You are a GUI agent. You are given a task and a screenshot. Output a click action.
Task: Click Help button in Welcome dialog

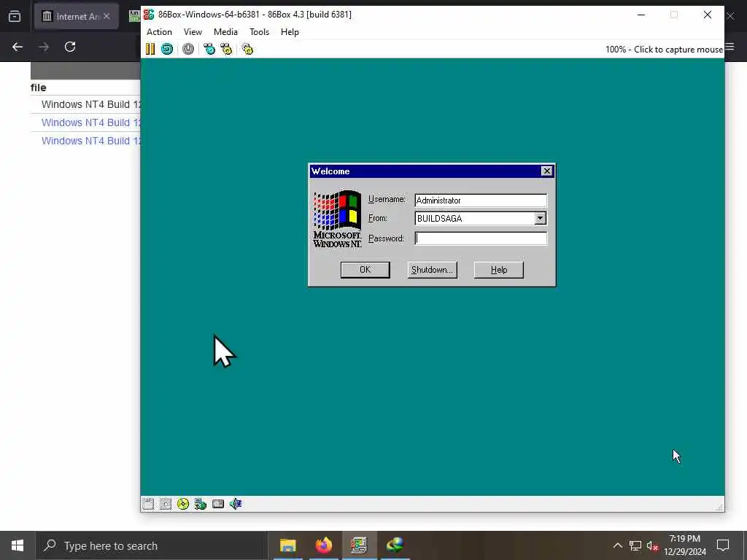click(x=499, y=270)
